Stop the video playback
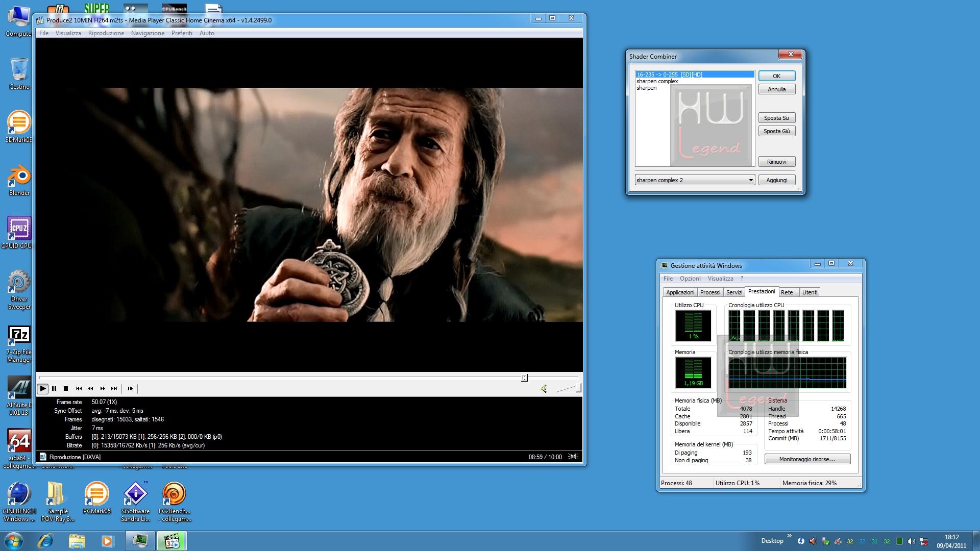Image resolution: width=980 pixels, height=551 pixels. 66,389
